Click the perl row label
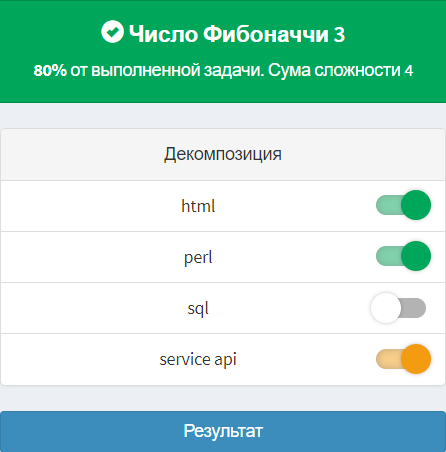Screen dimensions: 446x452 pyautogui.click(x=198, y=257)
